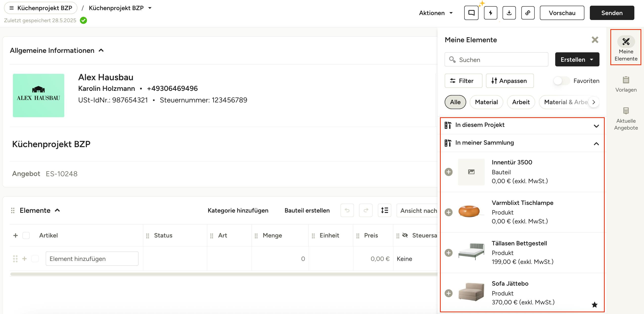Click the lightning bolt automation icon
This screenshot has width=644, height=314.
tap(490, 13)
